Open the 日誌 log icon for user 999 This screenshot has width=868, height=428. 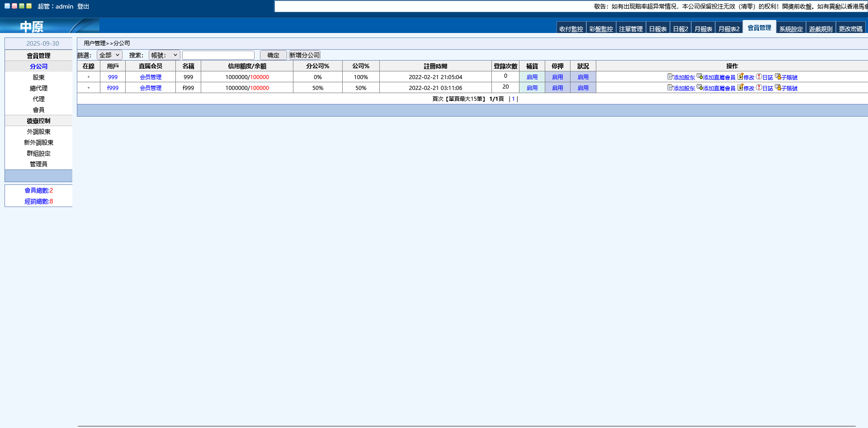click(x=759, y=77)
